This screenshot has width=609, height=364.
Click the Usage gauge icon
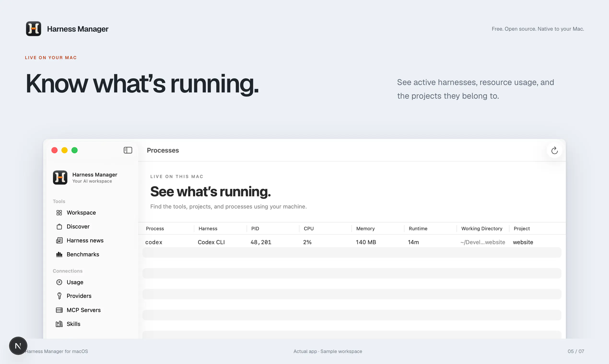tap(59, 282)
